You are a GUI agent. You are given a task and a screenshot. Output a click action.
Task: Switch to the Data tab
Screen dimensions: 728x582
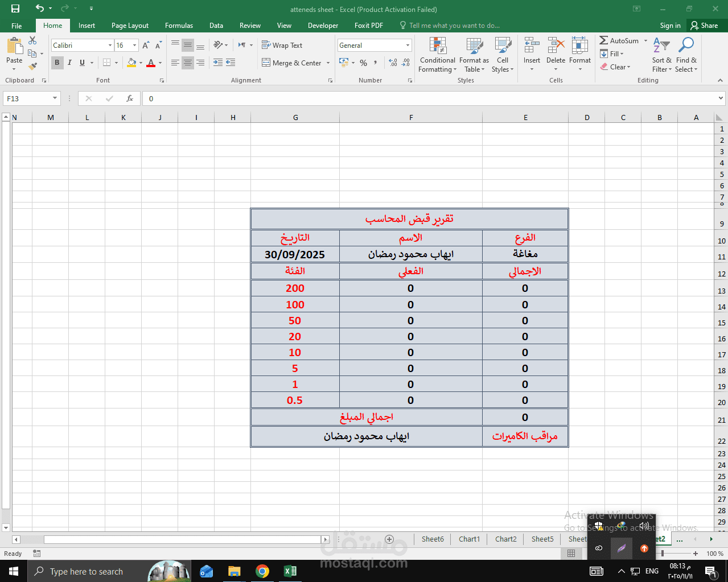point(216,26)
